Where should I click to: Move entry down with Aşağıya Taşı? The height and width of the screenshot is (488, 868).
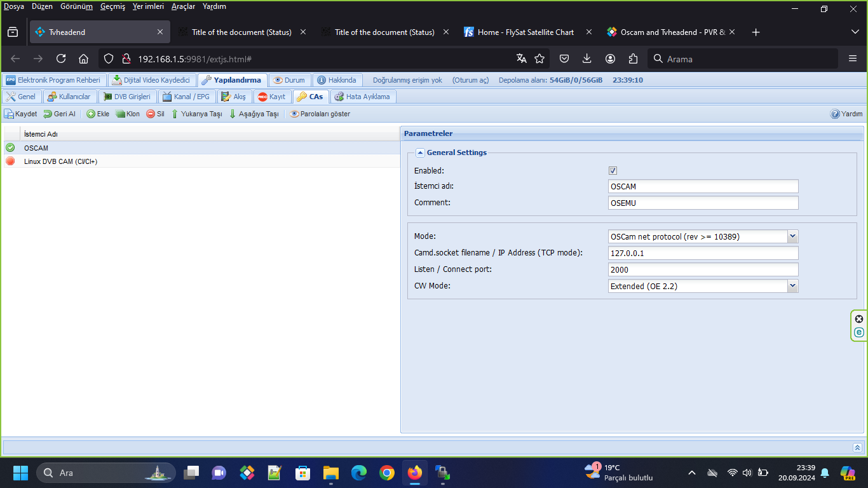(x=254, y=114)
